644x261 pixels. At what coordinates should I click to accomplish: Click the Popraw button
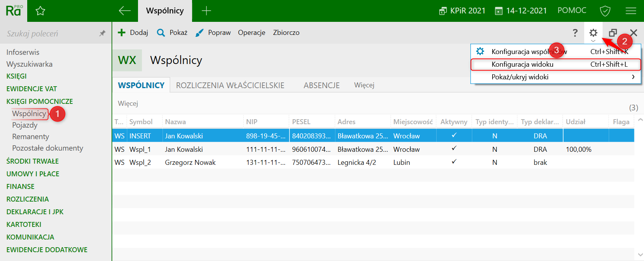pyautogui.click(x=213, y=33)
